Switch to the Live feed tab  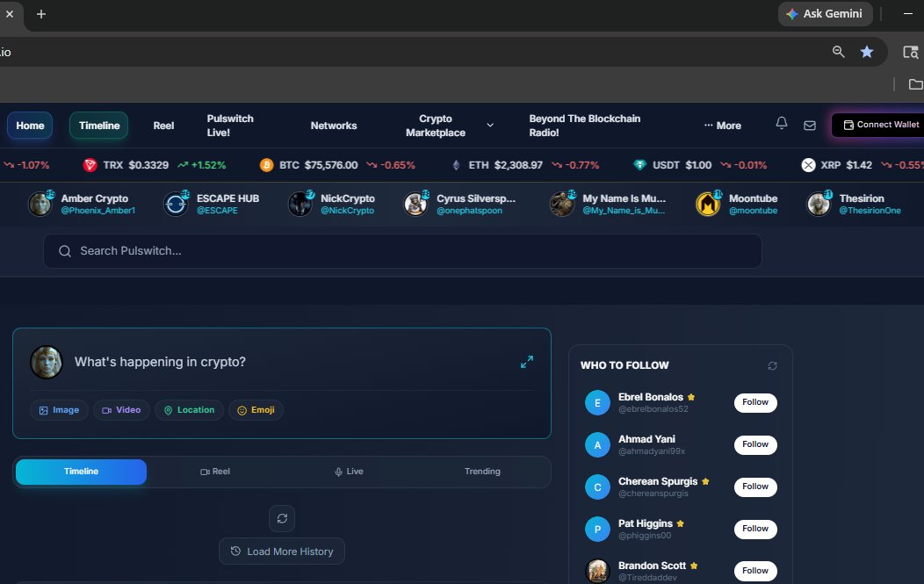pos(349,472)
